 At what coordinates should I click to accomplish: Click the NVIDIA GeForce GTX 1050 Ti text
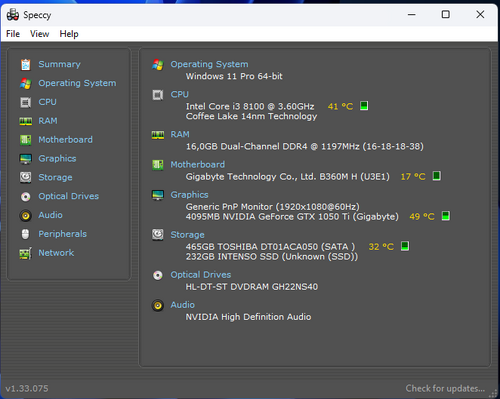tap(292, 217)
